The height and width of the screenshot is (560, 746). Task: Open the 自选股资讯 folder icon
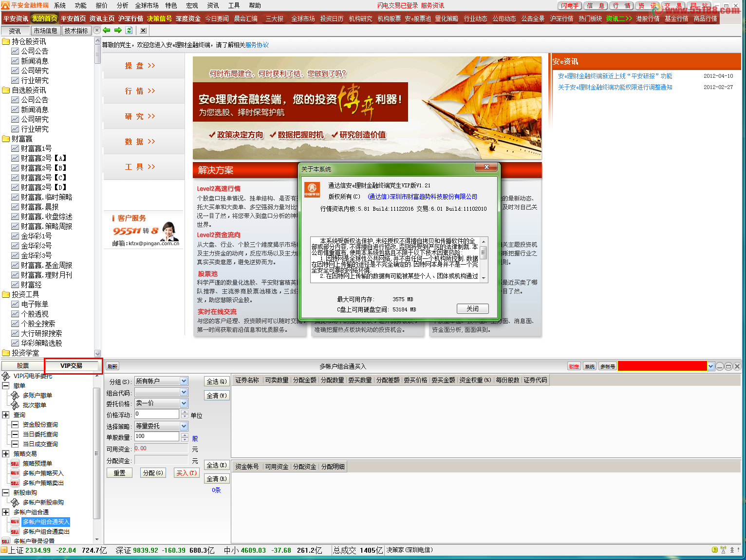pos(6,90)
